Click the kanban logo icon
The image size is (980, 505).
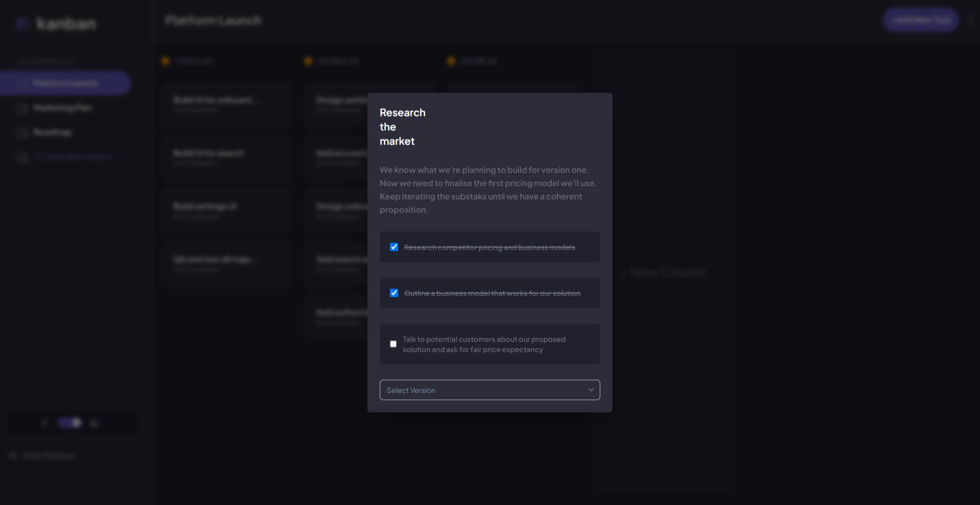point(22,23)
